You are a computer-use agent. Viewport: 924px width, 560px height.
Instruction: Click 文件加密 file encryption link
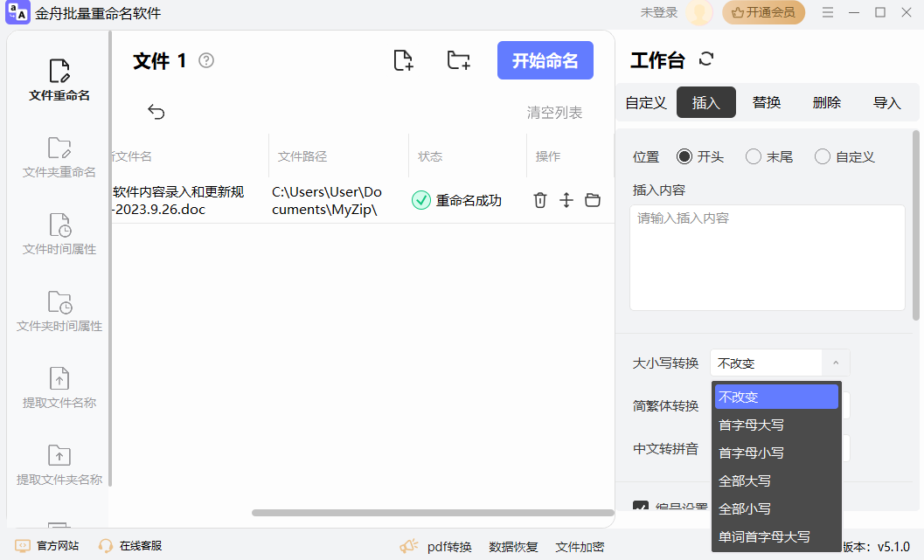(x=580, y=547)
